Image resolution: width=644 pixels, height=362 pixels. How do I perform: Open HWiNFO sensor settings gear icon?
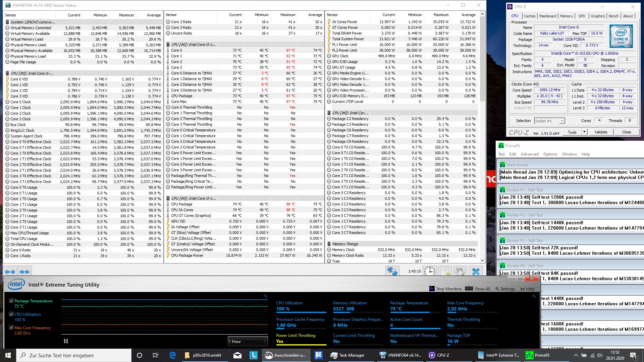(x=460, y=271)
